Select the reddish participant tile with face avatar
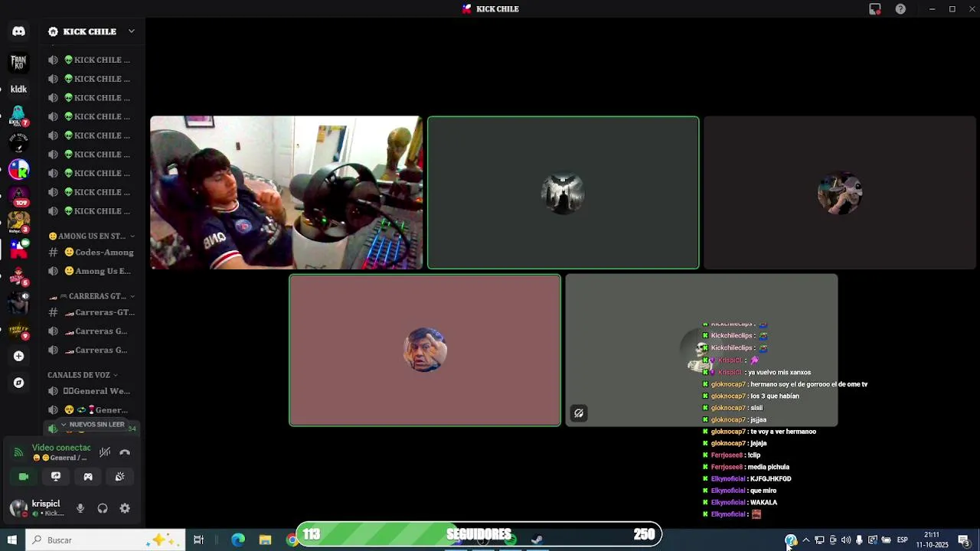980x551 pixels. pyautogui.click(x=425, y=350)
